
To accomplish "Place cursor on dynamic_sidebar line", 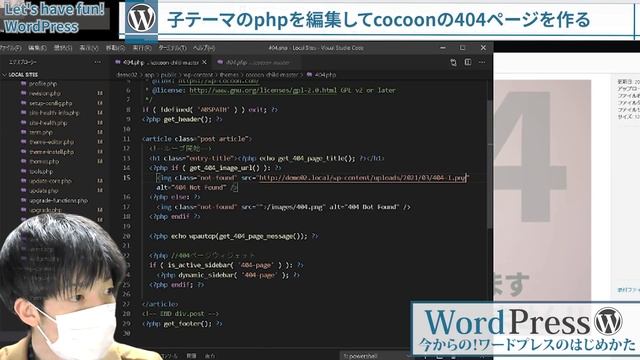I will [228, 275].
